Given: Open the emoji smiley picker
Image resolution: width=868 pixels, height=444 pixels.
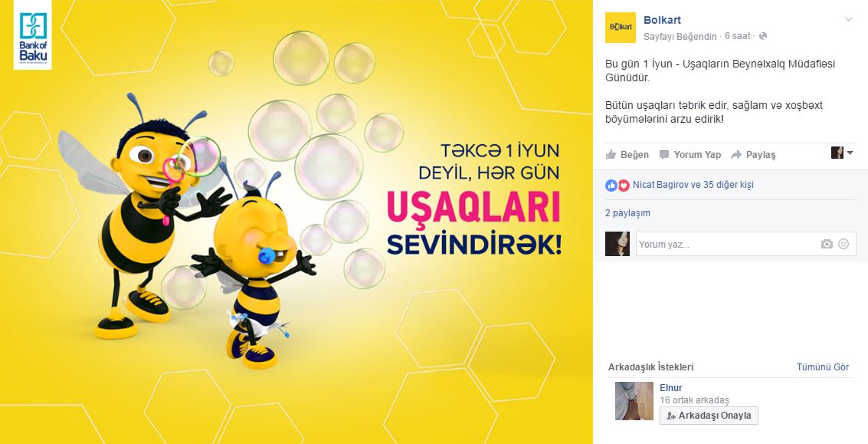Looking at the screenshot, I should click(843, 244).
